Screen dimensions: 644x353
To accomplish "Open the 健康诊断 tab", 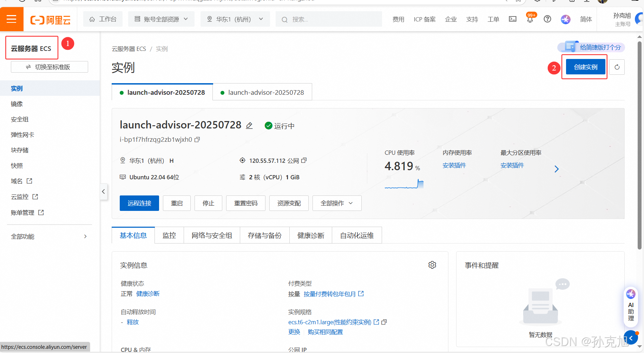I will 311,235.
